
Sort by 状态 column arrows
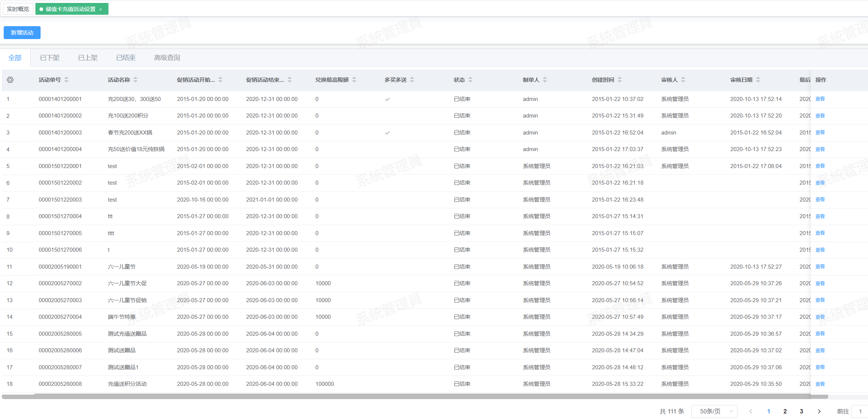[470, 80]
